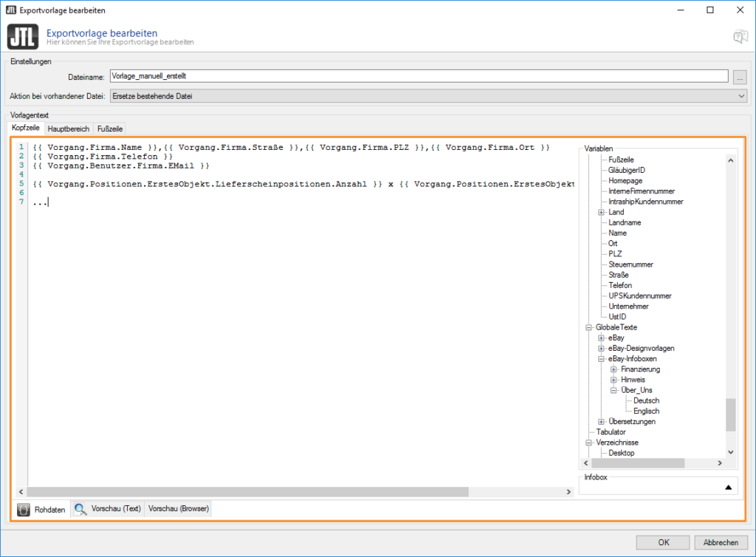Expand the eBay-Designvorlagen node

[x=602, y=348]
